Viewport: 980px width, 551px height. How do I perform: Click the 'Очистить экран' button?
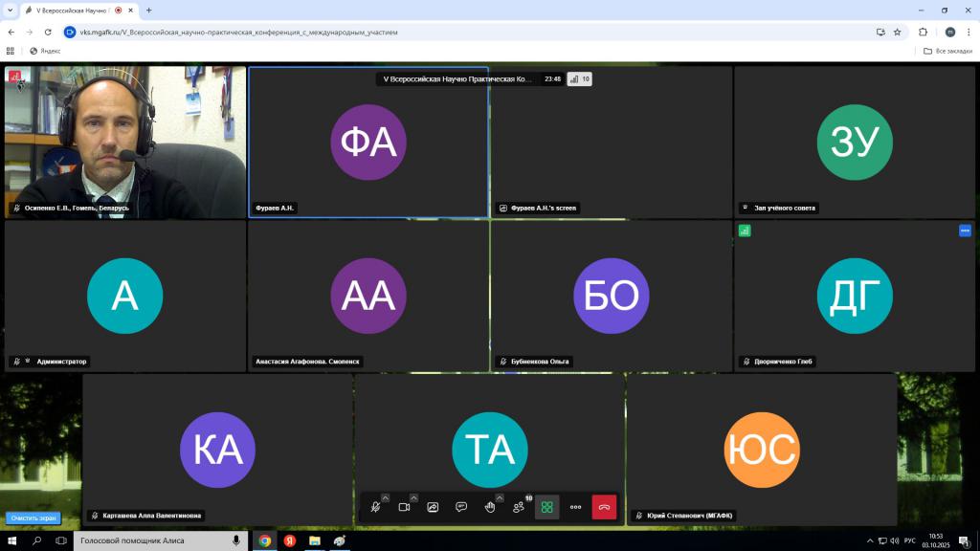pyautogui.click(x=35, y=518)
